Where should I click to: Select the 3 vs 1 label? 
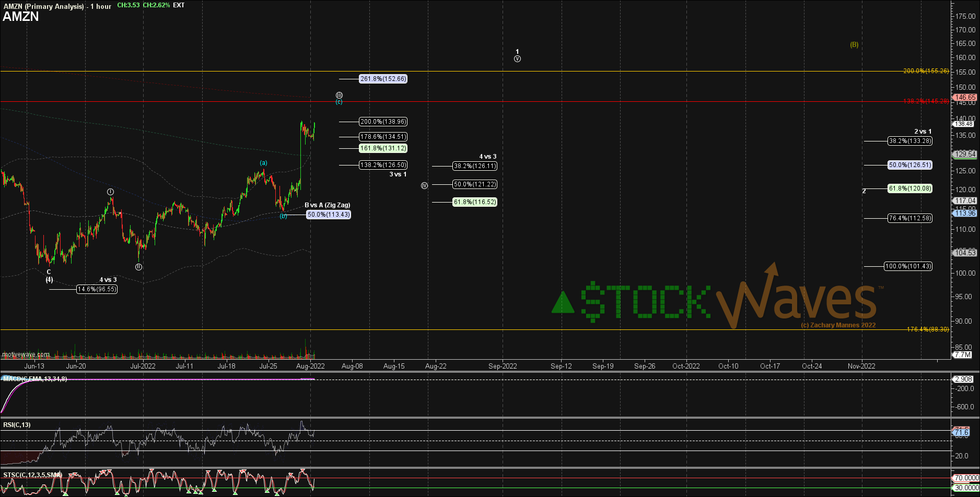(398, 174)
